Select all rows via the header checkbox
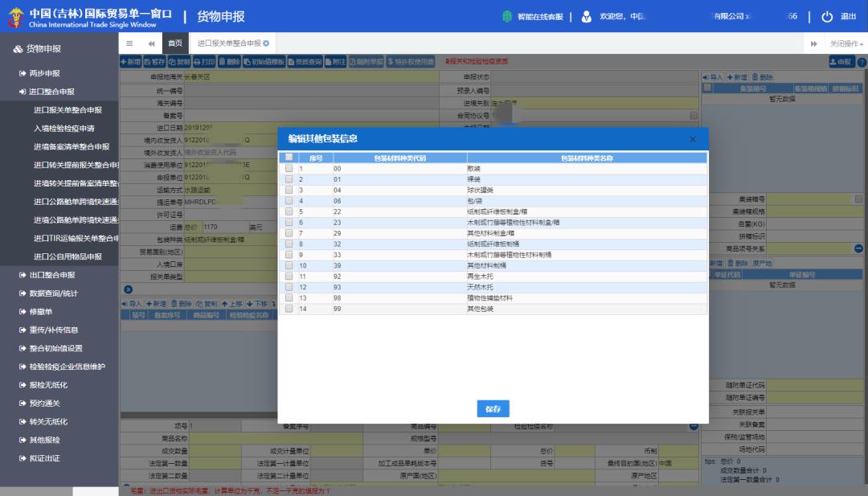868x496 pixels. pos(289,158)
